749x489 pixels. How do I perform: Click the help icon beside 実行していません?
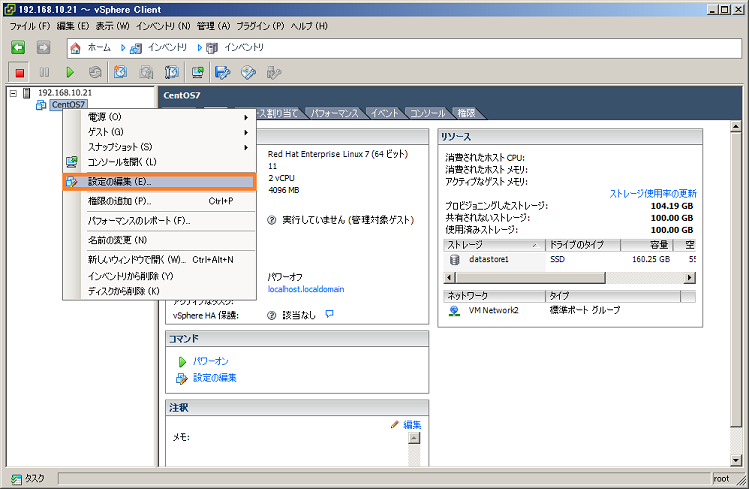tap(271, 220)
